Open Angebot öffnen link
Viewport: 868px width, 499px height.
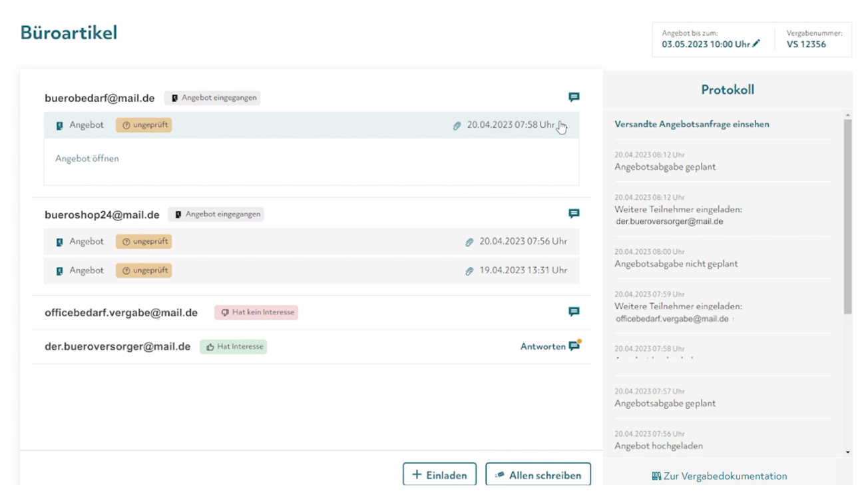[87, 159]
